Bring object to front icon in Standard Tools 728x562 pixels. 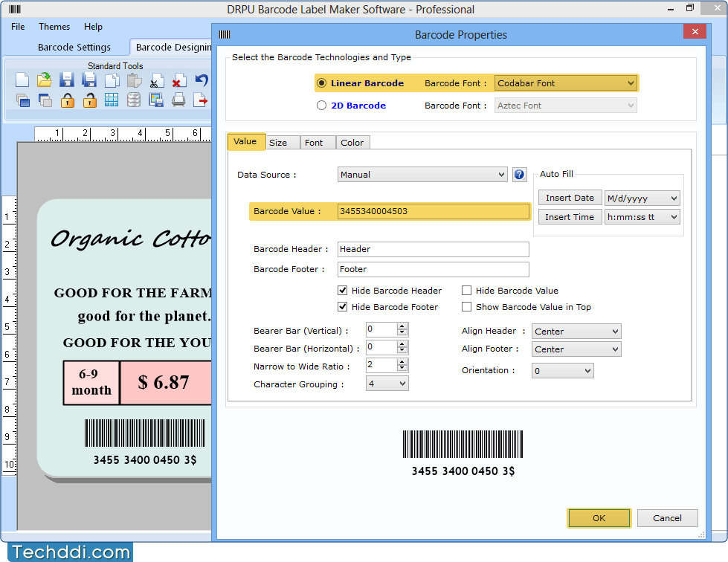[x=22, y=100]
